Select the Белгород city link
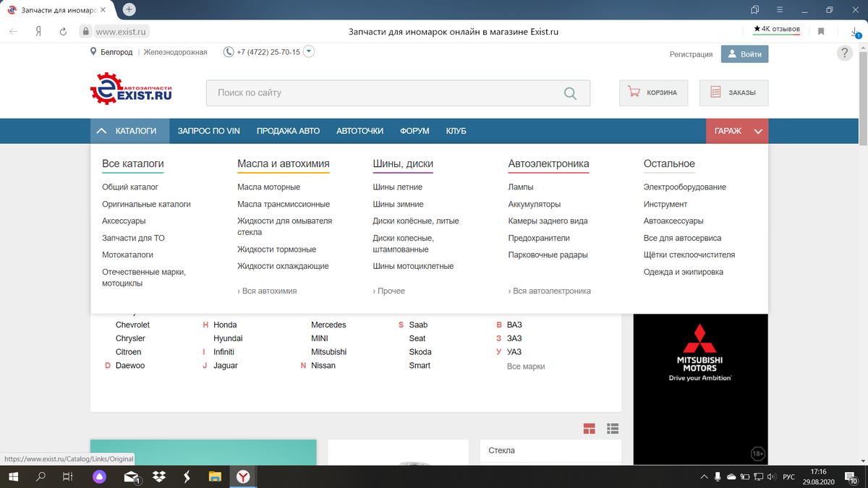Image resolution: width=868 pixels, height=488 pixels. tap(116, 52)
